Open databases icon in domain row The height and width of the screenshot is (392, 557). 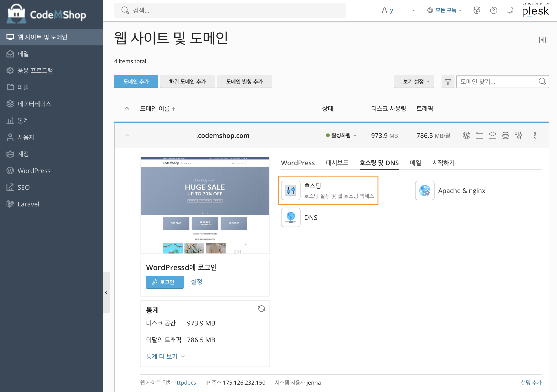point(505,135)
